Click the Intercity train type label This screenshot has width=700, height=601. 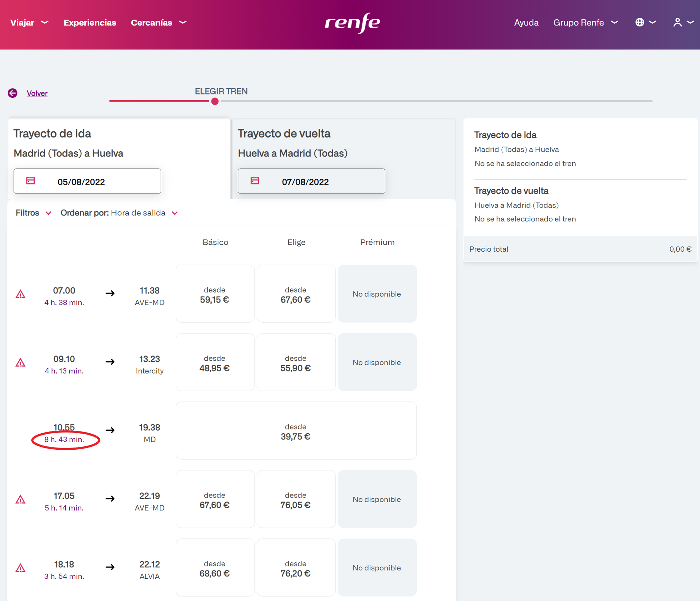pyautogui.click(x=149, y=371)
